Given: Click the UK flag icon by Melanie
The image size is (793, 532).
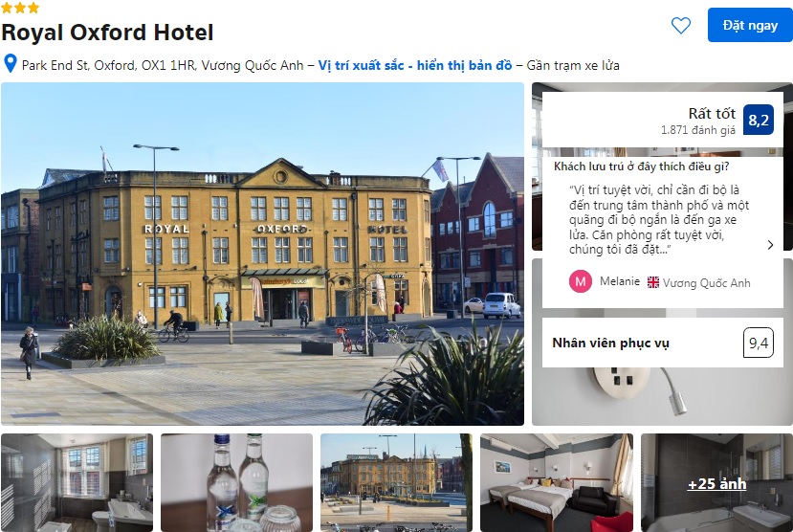Looking at the screenshot, I should pos(653,282).
